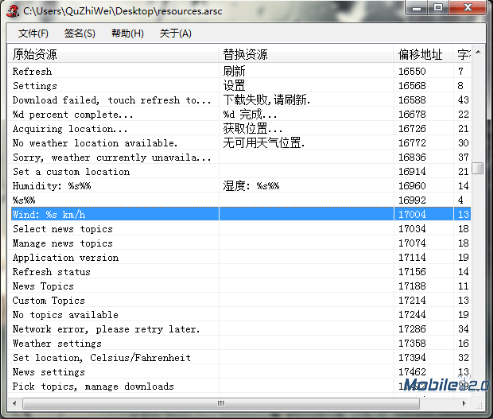Minimize the resources.arsc window

point(417,8)
